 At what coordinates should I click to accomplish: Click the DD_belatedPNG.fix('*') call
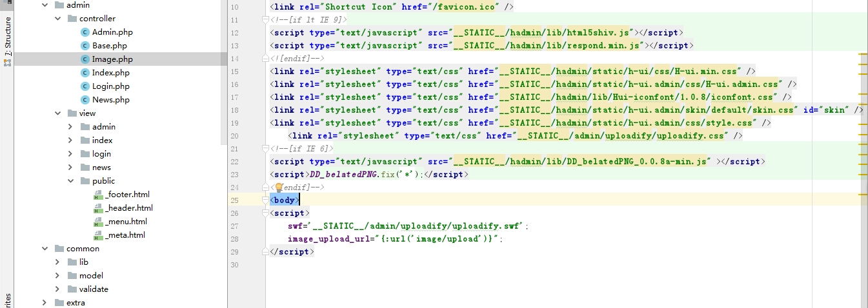click(x=366, y=175)
